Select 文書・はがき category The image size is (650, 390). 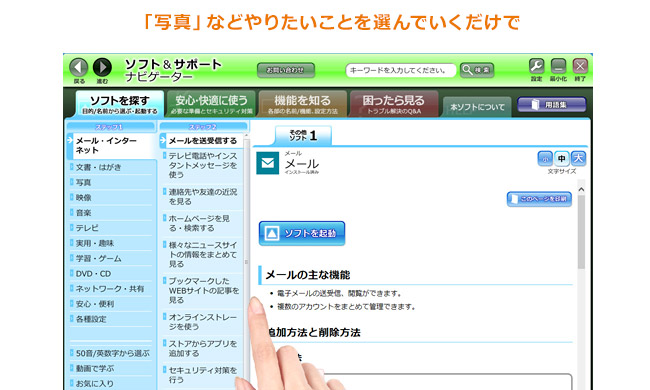(x=111, y=167)
